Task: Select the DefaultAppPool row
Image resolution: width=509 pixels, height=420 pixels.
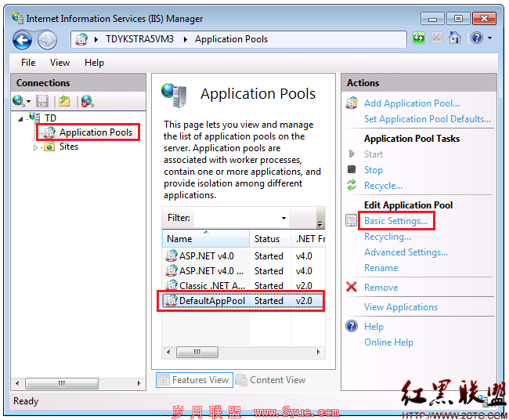Action: tap(243, 301)
